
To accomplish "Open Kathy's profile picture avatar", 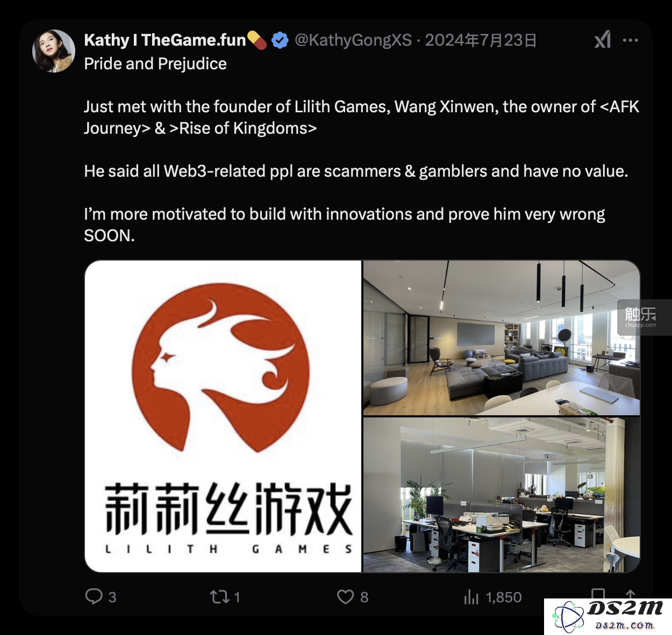I will coord(54,51).
